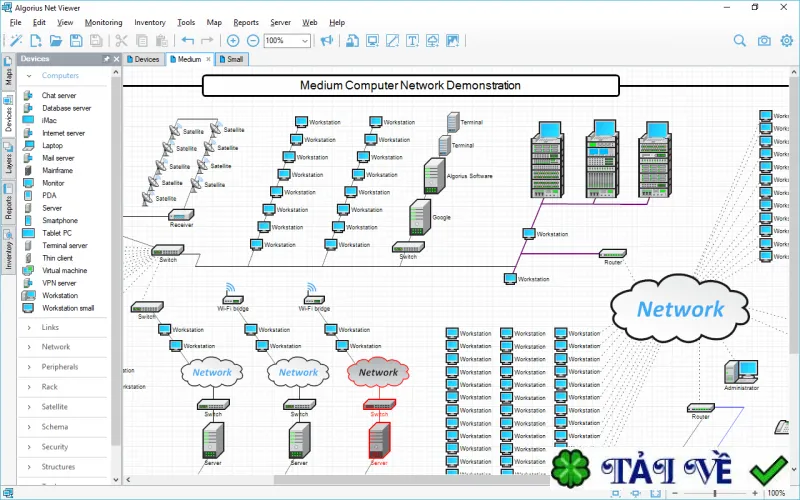Select the insert image tool
This screenshot has width=800, height=500.
point(453,41)
